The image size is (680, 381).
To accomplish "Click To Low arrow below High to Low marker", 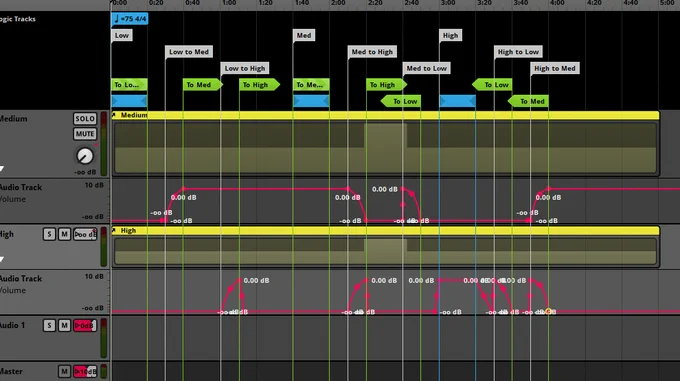I will click(492, 85).
